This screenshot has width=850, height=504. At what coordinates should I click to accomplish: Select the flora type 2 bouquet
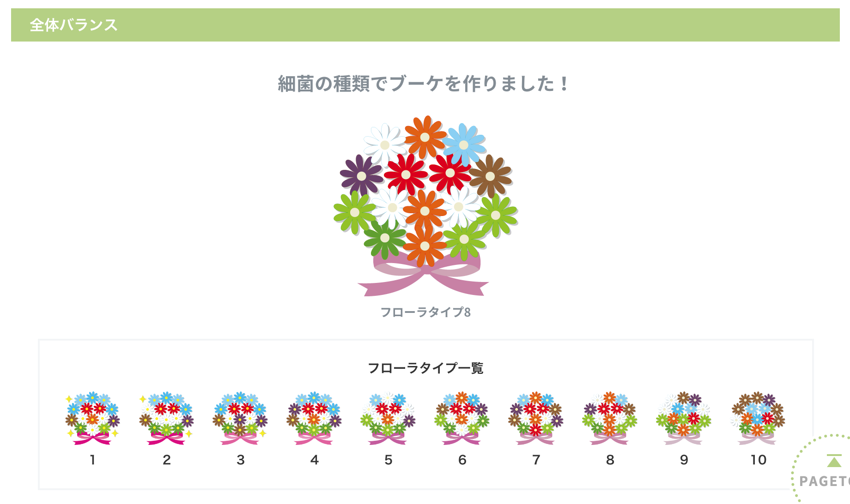[x=166, y=418]
